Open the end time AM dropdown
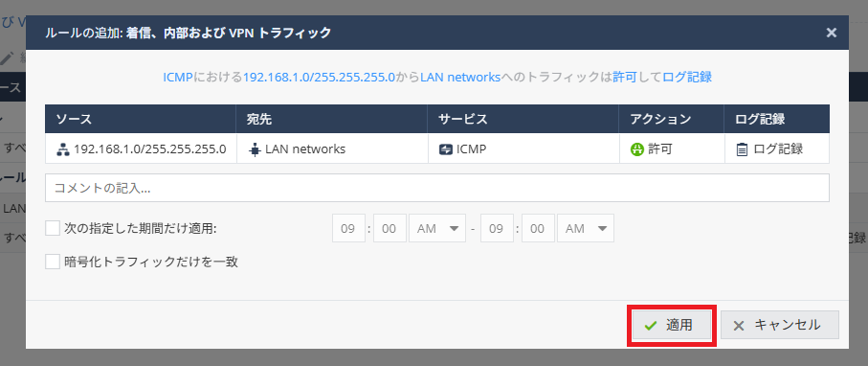This screenshot has height=366, width=868. [x=586, y=228]
